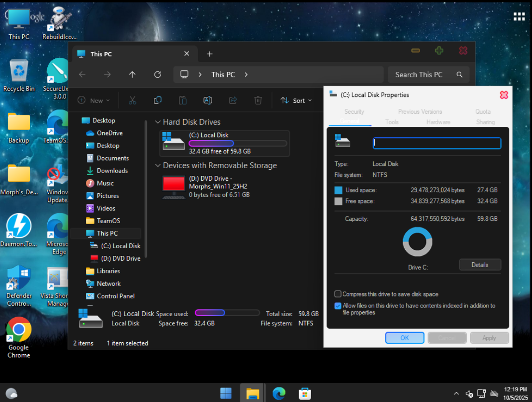The width and height of the screenshot is (532, 402).
Task: Uncheck the allow files indexed checkbox
Action: point(338,306)
